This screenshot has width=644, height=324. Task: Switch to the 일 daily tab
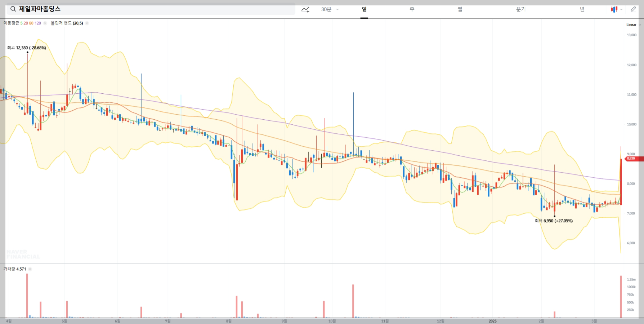click(x=364, y=9)
